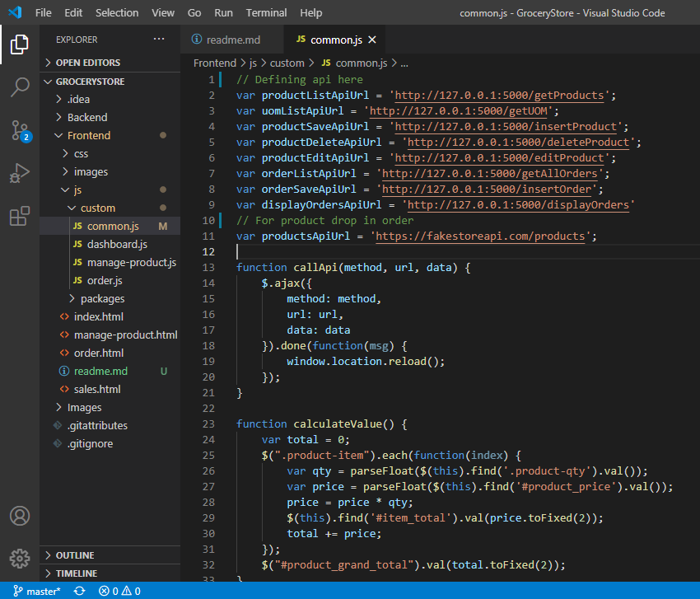Open the Help menu
Viewport: 700px width, 599px height.
(x=311, y=12)
